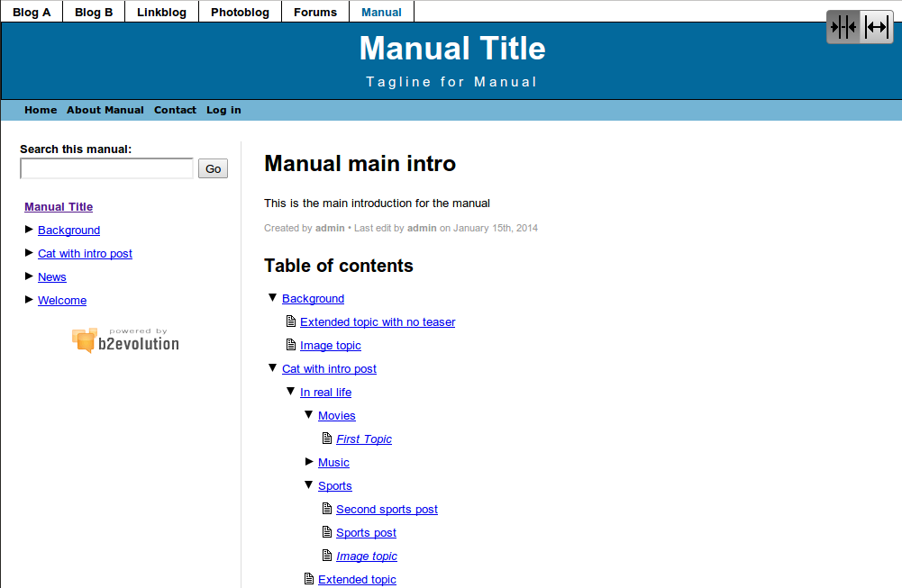The width and height of the screenshot is (902, 588).
Task: Open the Forums tab
Action: pyautogui.click(x=315, y=12)
